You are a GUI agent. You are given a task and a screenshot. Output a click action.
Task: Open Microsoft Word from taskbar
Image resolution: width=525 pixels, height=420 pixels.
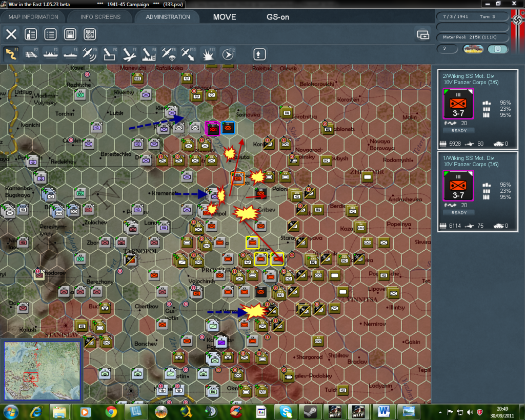[383, 412]
